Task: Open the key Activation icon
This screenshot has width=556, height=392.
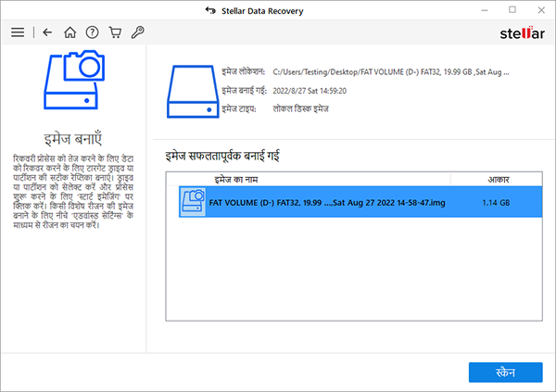Action: tap(137, 32)
